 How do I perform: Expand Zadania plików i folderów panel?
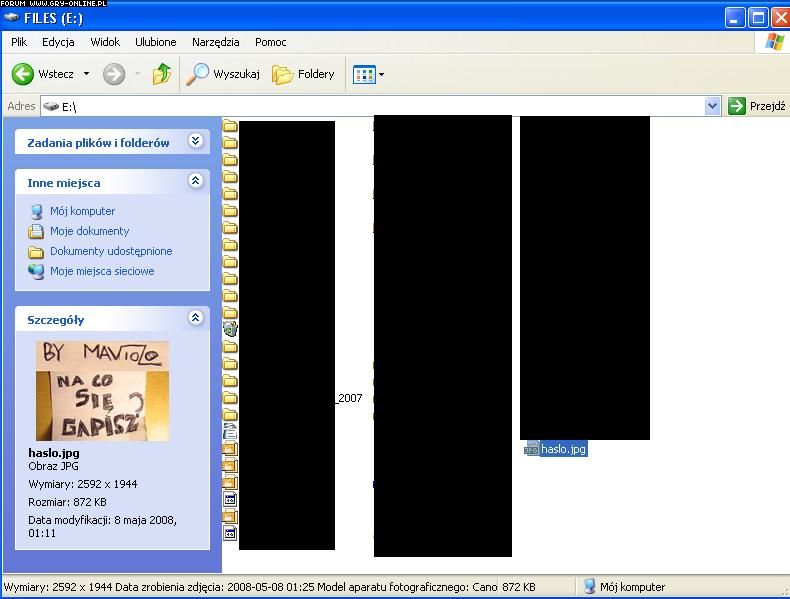(x=196, y=142)
